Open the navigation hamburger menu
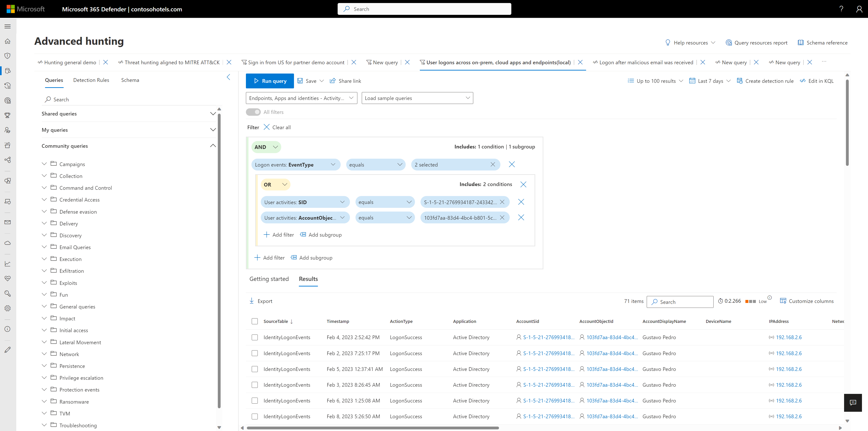The height and width of the screenshot is (431, 868). click(x=7, y=26)
